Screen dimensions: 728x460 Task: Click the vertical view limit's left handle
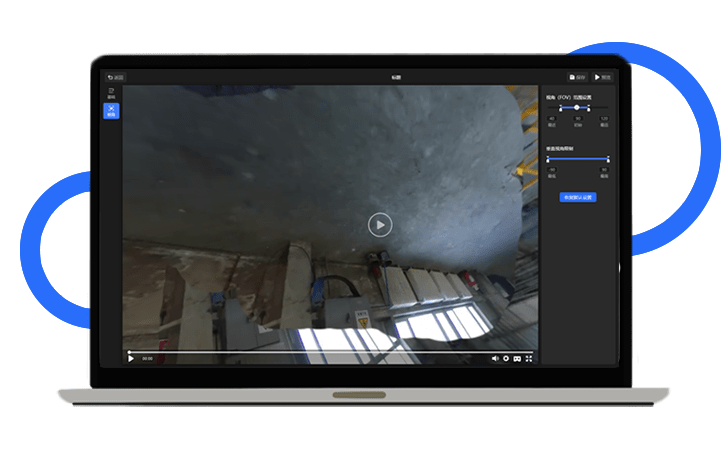(548, 158)
